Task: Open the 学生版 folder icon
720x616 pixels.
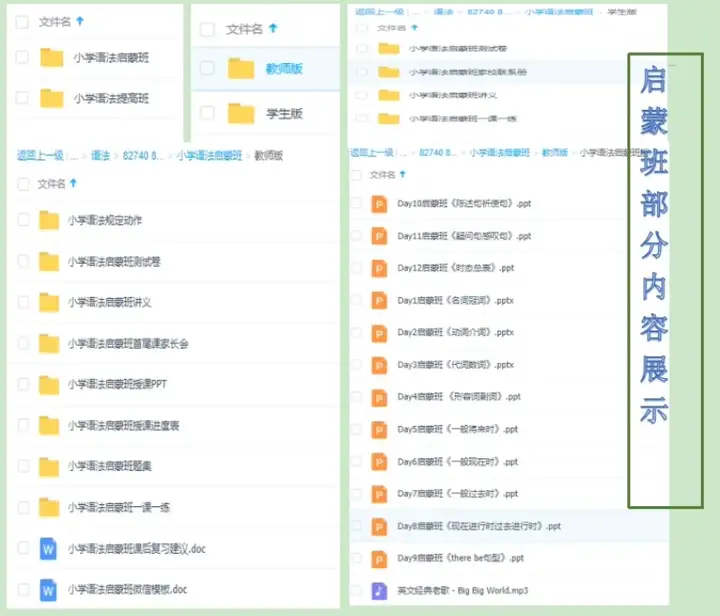Action: tap(241, 113)
